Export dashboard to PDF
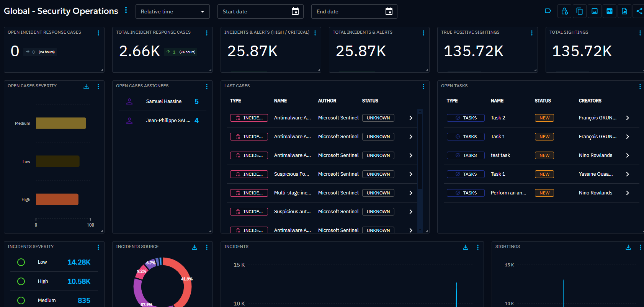The image size is (644, 307). [610, 11]
